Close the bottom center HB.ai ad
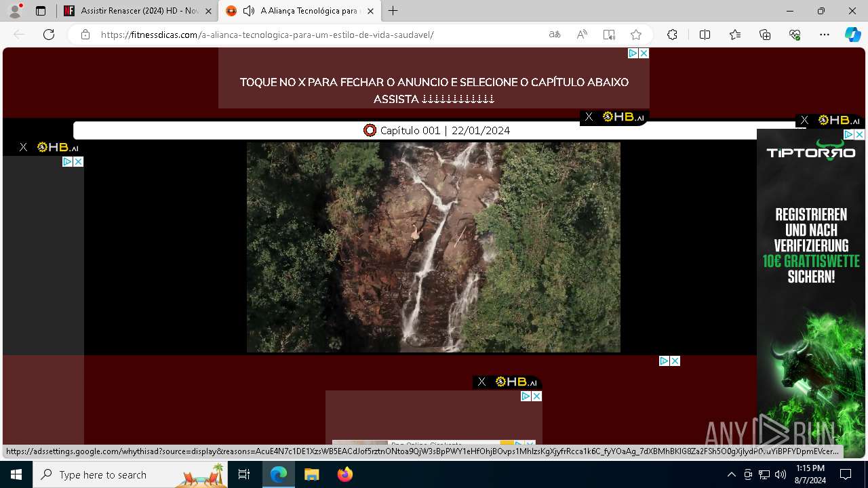The height and width of the screenshot is (488, 868). coord(481,382)
